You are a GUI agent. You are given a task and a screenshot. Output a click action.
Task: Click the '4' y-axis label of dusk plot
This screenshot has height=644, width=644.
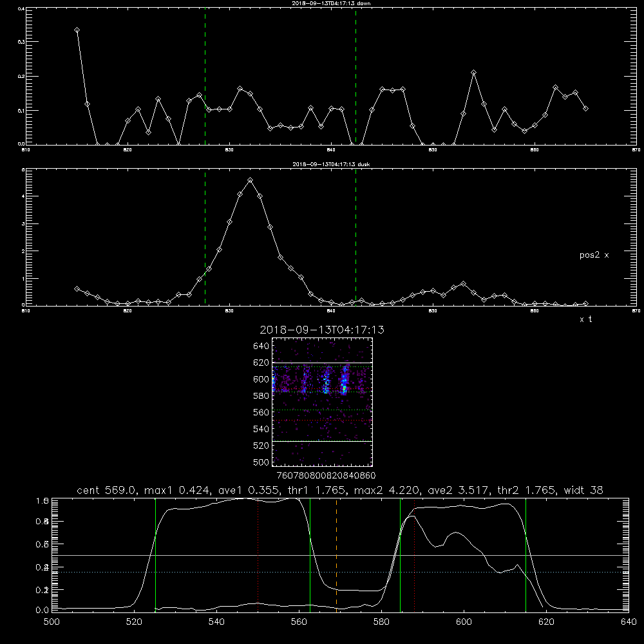coord(23,196)
